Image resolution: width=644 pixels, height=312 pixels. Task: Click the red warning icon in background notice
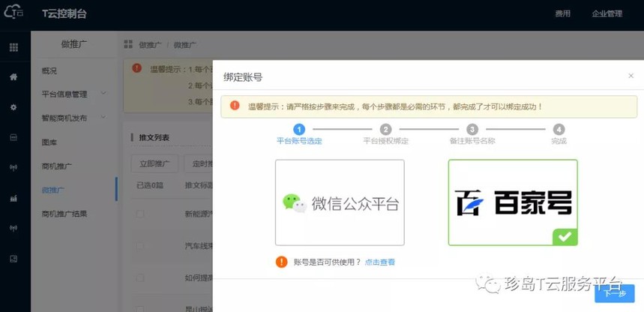(136, 68)
